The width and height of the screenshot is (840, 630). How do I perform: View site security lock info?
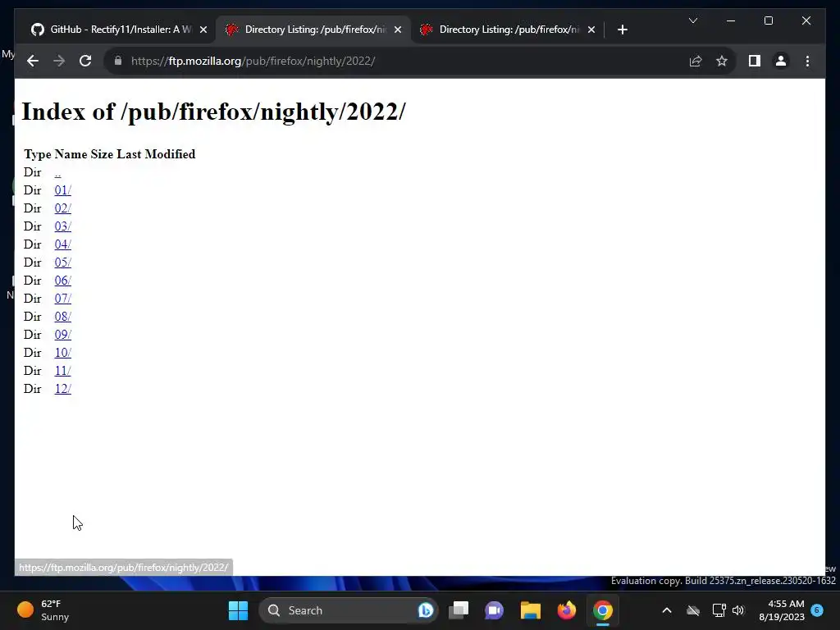click(x=118, y=61)
